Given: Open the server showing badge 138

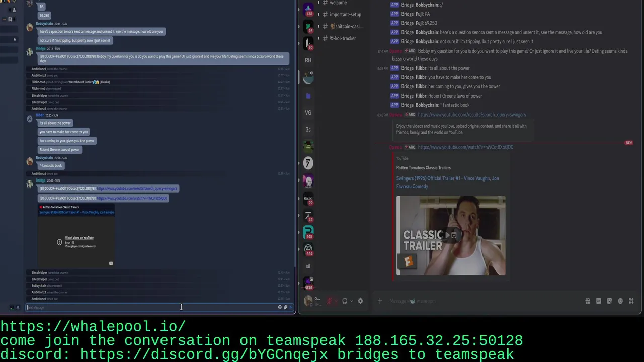Looking at the screenshot, I should click(x=308, y=9).
